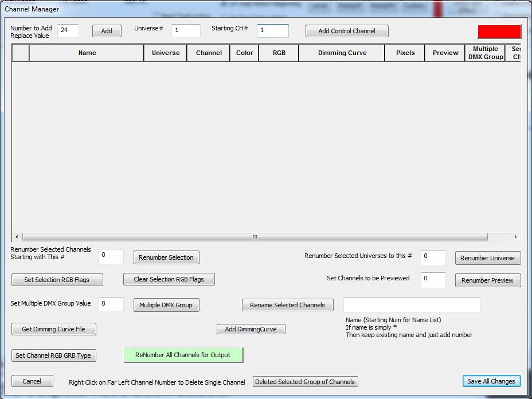The height and width of the screenshot is (399, 532).
Task: Click the Add button
Action: [x=107, y=31]
